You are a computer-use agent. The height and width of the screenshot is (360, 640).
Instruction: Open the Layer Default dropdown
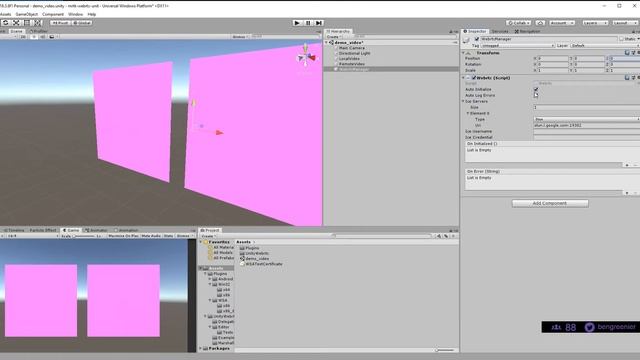point(605,46)
